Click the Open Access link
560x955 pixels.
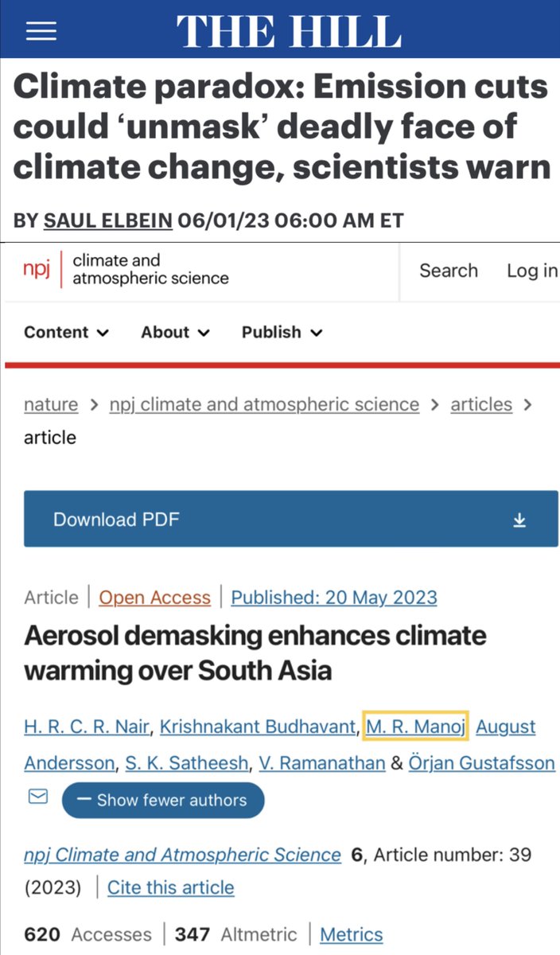tap(154, 598)
